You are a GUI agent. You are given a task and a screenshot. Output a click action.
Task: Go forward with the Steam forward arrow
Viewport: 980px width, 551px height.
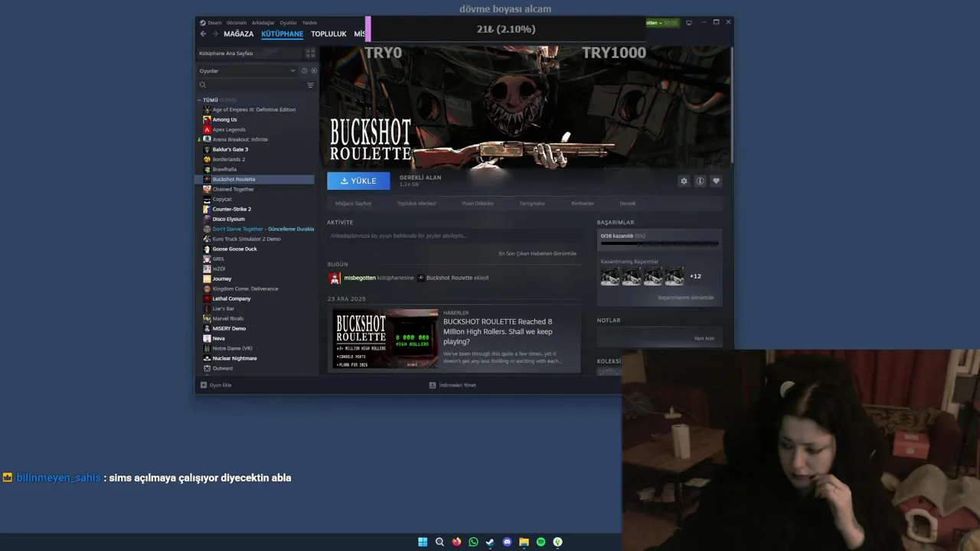coord(215,34)
